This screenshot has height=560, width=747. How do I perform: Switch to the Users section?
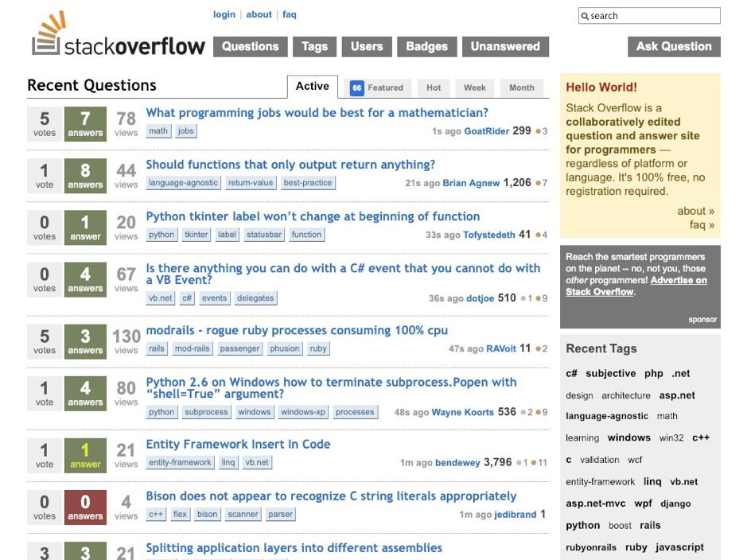click(x=366, y=47)
